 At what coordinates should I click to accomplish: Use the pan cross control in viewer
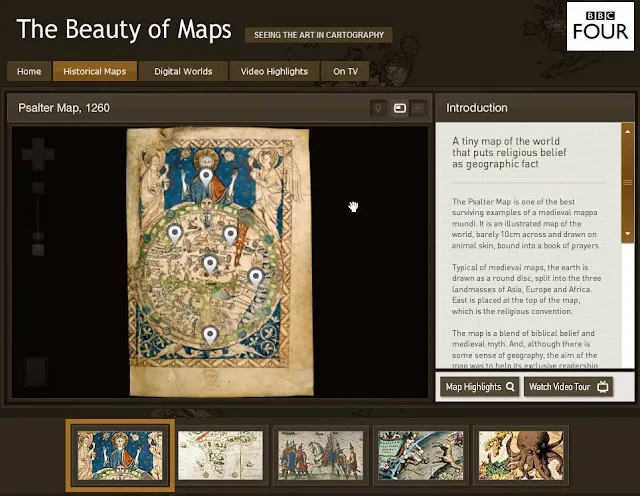38,154
